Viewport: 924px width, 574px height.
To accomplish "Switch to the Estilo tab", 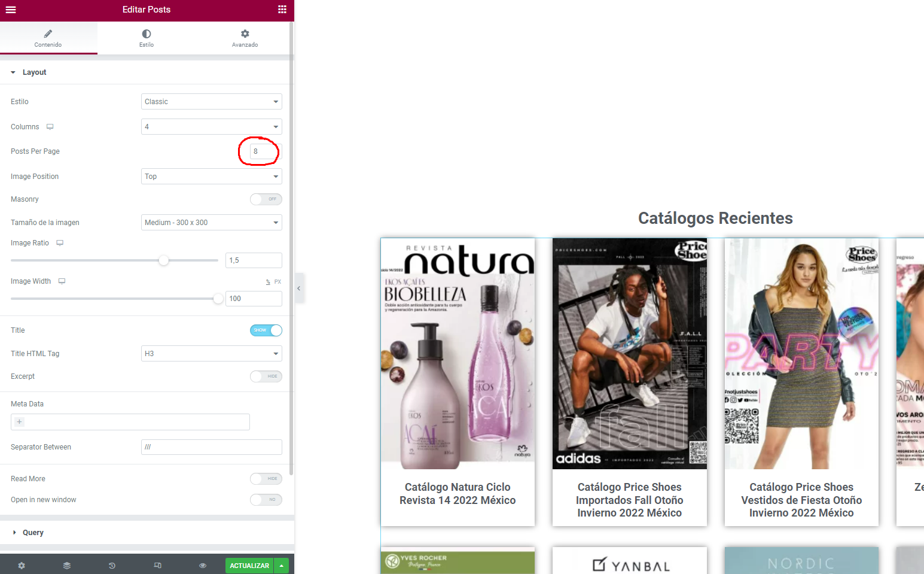I will coord(147,38).
